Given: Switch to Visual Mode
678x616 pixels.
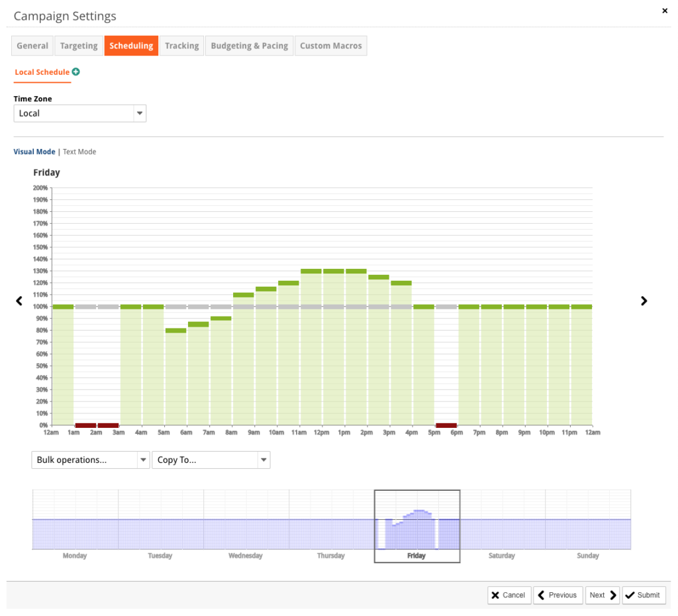Looking at the screenshot, I should 34,152.
